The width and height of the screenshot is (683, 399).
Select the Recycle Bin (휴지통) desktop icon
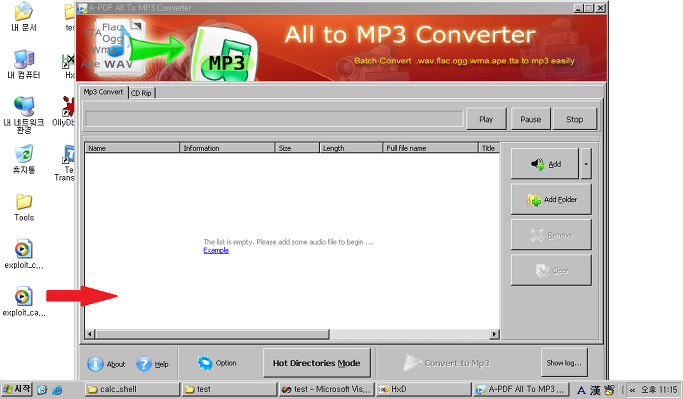24,159
